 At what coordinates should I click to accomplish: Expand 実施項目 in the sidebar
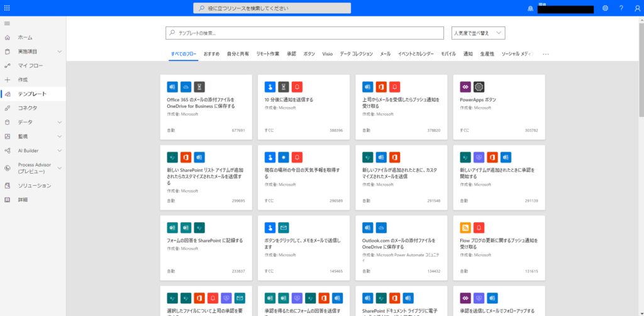(x=60, y=52)
